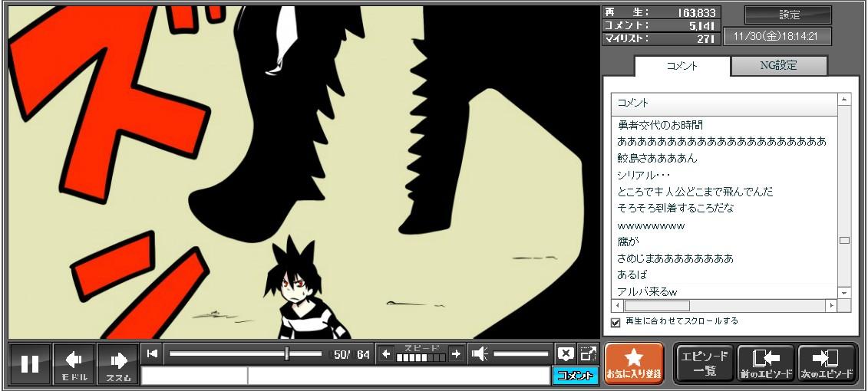Enter fullscreen mode via expand icon
This screenshot has height=391, width=868.
588,353
